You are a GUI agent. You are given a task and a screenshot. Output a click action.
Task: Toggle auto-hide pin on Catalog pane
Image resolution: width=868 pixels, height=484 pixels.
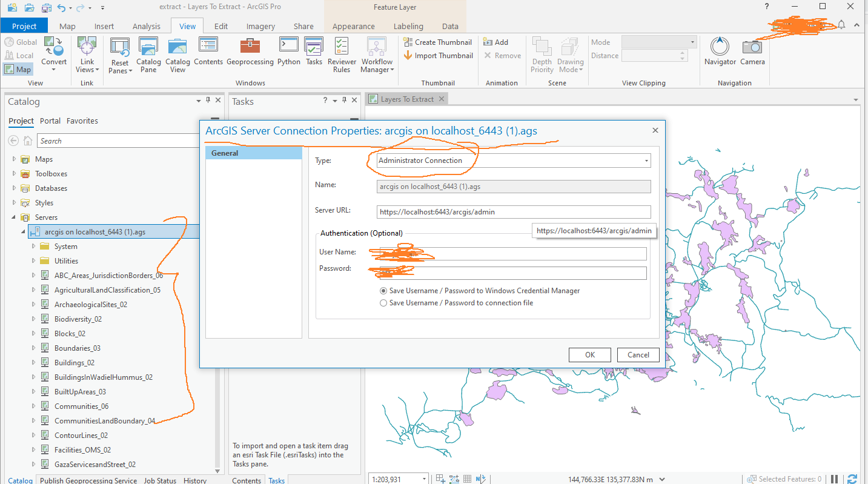pyautogui.click(x=208, y=101)
